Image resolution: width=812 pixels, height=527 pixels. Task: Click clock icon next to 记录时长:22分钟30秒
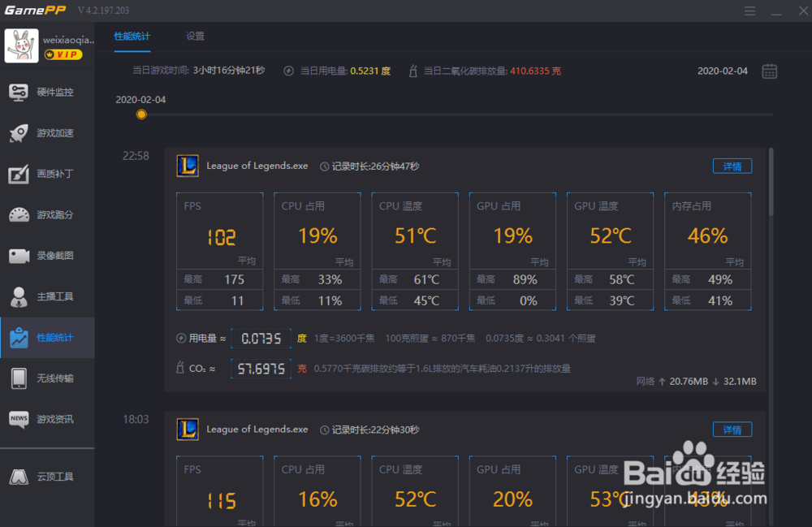(324, 430)
